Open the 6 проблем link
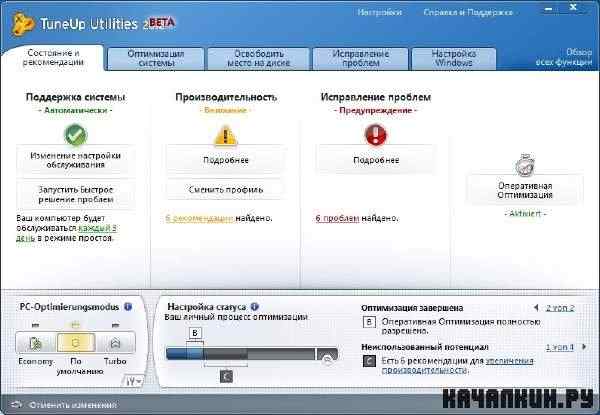 tap(337, 218)
